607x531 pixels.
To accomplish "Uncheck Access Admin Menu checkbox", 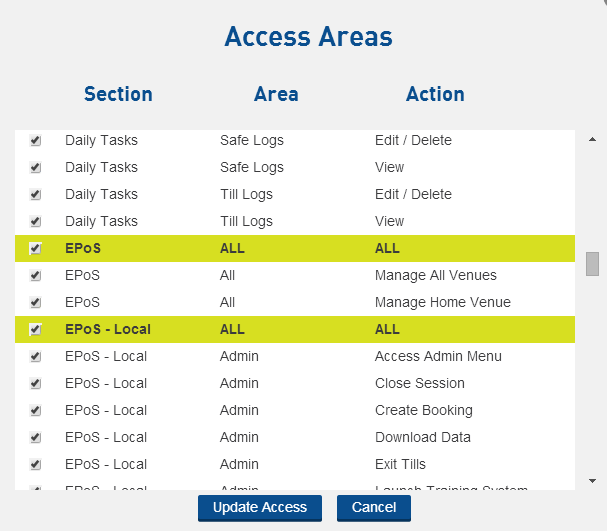I will click(36, 357).
